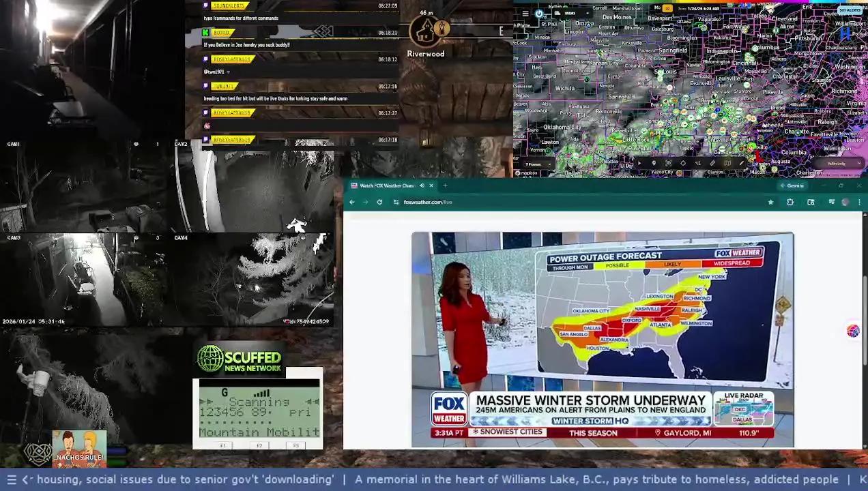Image resolution: width=868 pixels, height=491 pixels.
Task: Go forward in the Fox Weather browser
Action: point(365,202)
